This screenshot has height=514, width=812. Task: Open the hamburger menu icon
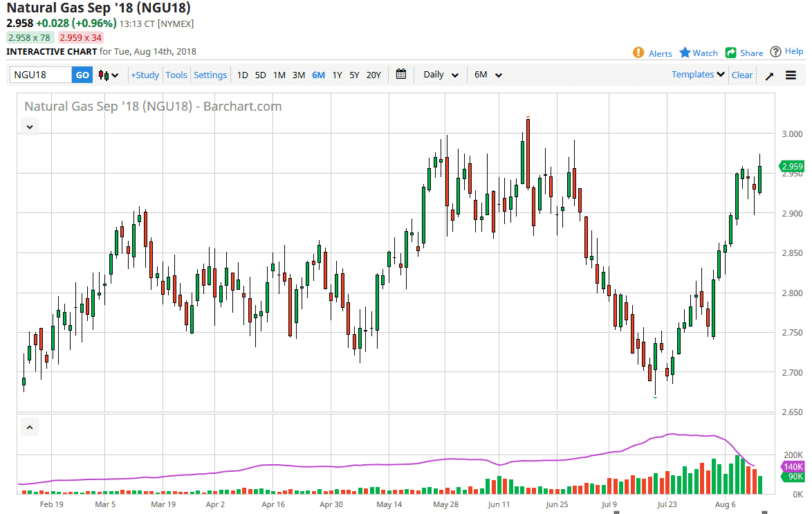[x=791, y=75]
